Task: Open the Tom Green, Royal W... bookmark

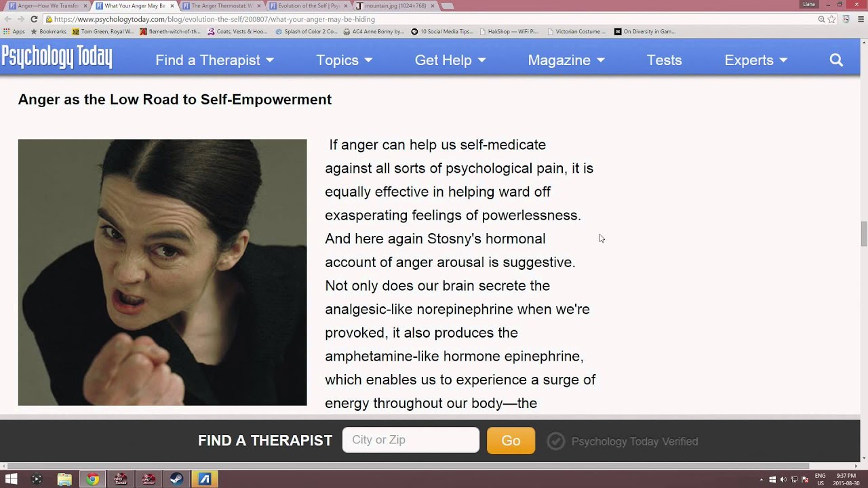Action: point(103,31)
